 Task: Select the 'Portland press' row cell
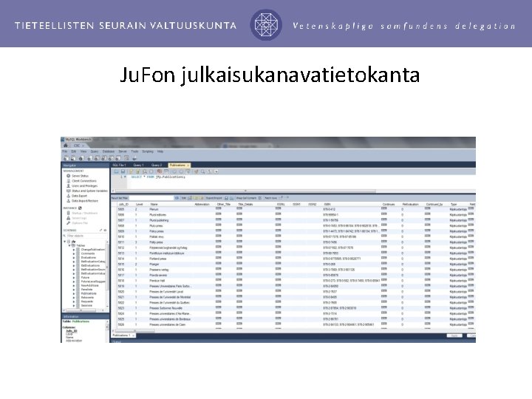158,259
